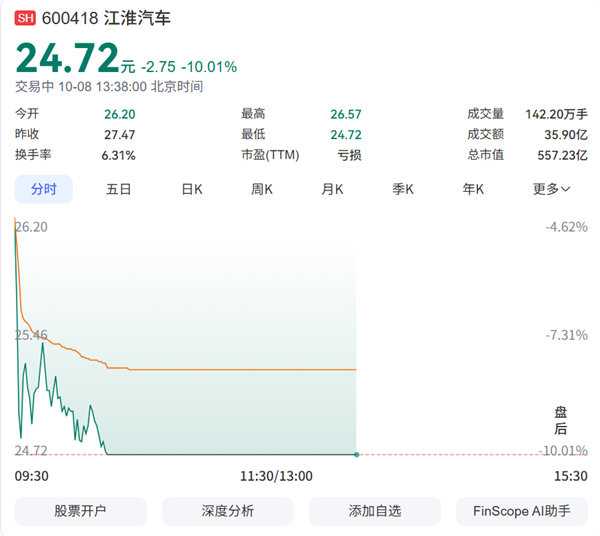
Task: Click the 市盈(TTM) label
Action: point(270,155)
